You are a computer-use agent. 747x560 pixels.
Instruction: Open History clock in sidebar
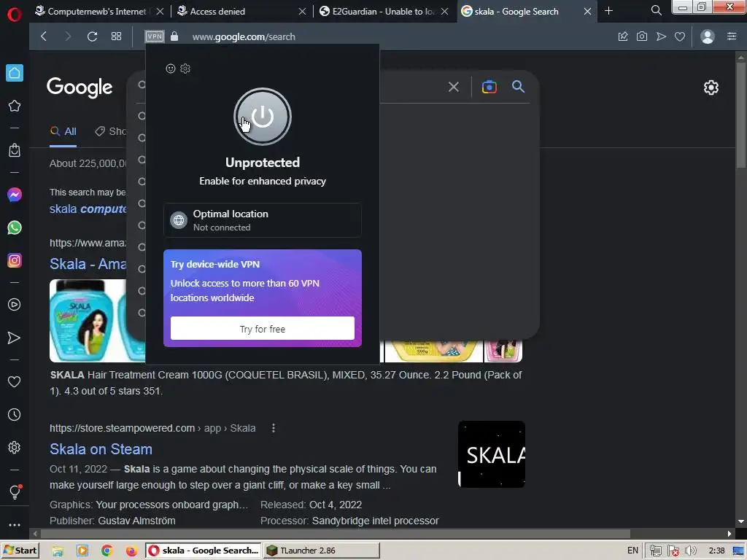(15, 415)
